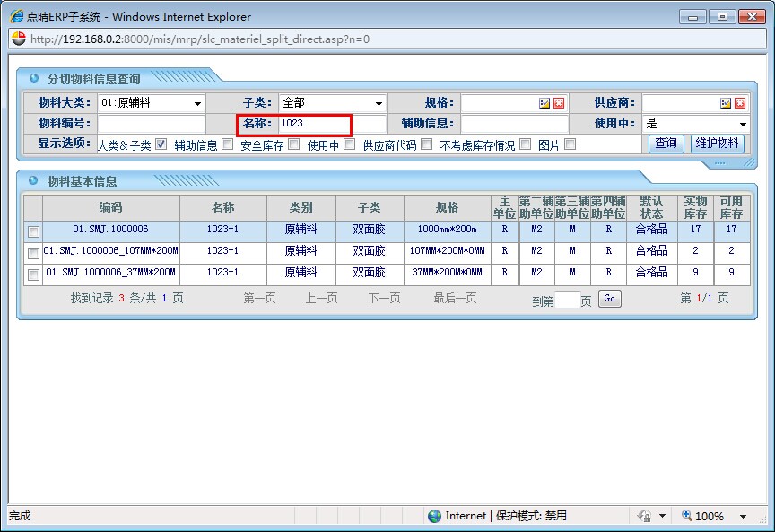
Task: Open the 使用中 dropdown list
Action: point(743,125)
